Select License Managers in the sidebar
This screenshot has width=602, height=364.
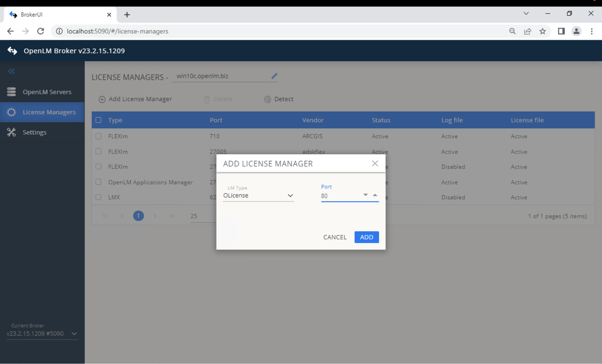[49, 112]
